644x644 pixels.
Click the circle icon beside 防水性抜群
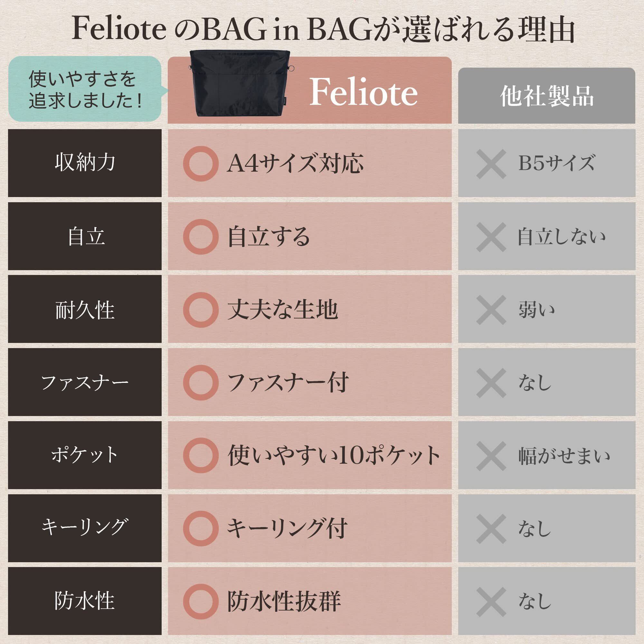point(201,601)
